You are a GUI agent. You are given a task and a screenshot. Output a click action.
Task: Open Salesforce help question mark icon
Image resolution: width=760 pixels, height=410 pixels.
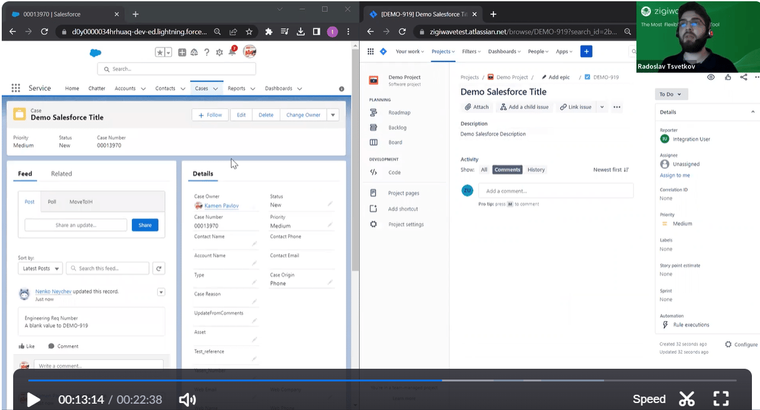pos(206,52)
